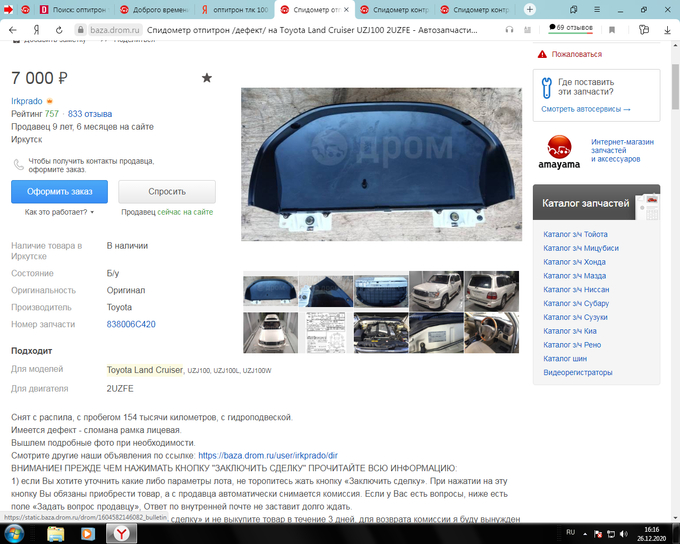Open 'Видеорегистраторы' link
This screenshot has height=544, width=680.
tap(578, 373)
